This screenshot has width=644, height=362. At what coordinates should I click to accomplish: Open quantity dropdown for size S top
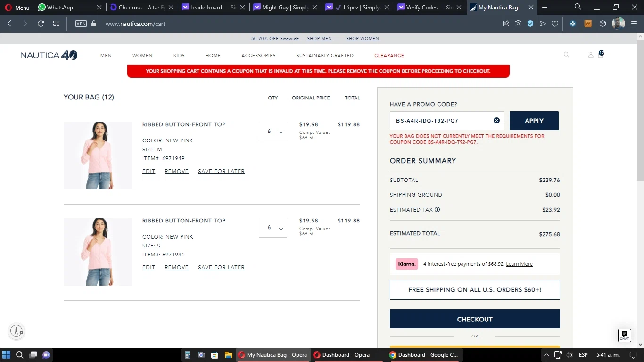(x=273, y=228)
